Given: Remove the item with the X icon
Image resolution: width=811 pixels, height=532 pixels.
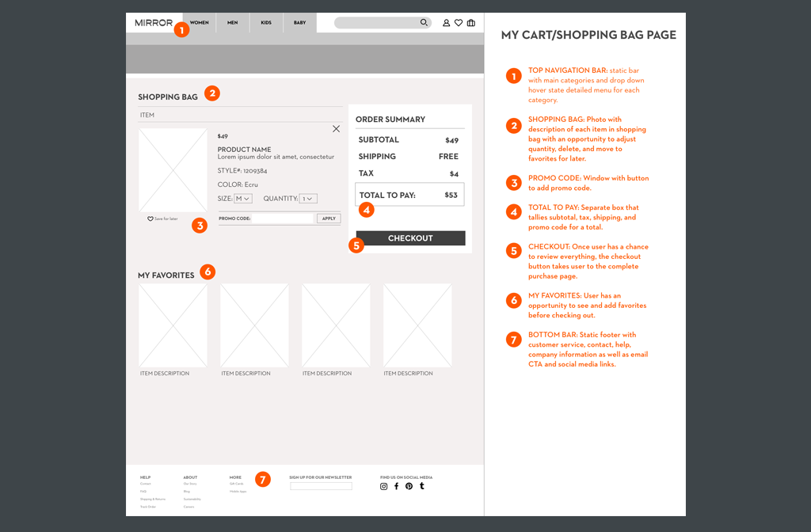Looking at the screenshot, I should coord(336,129).
